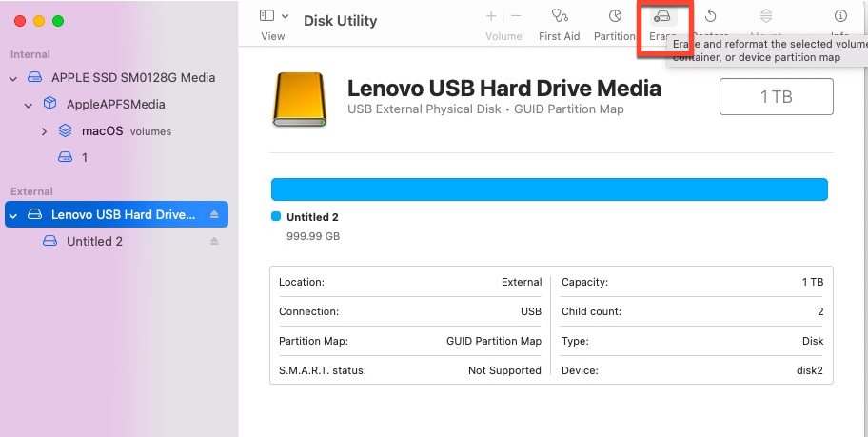Screen dimensions: 868x437
Task: Click the blue Untitled 2 legend swatch
Action: [x=276, y=216]
